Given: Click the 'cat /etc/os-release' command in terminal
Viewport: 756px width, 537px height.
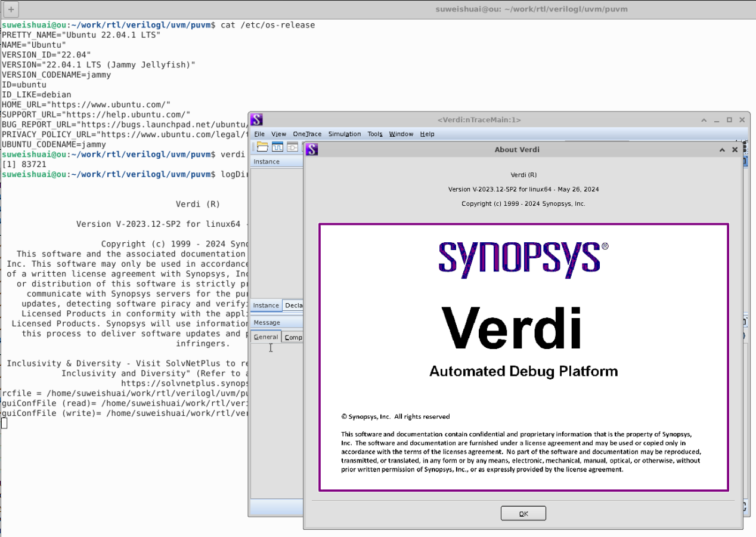Looking at the screenshot, I should pyautogui.click(x=268, y=25).
